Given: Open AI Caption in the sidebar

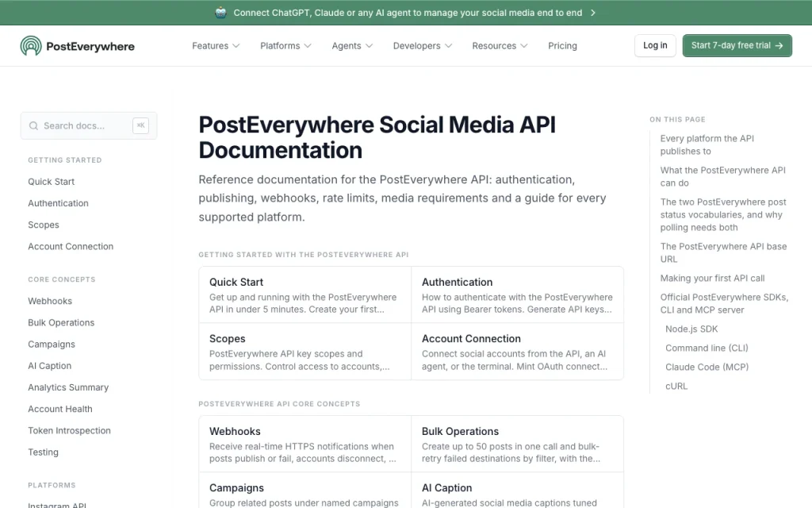Looking at the screenshot, I should (x=50, y=366).
